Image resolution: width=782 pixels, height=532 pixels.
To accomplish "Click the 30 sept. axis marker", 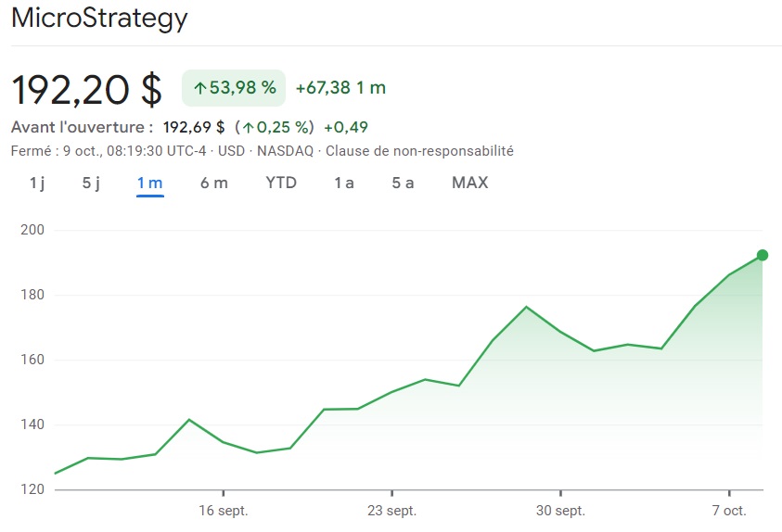I will (x=560, y=511).
